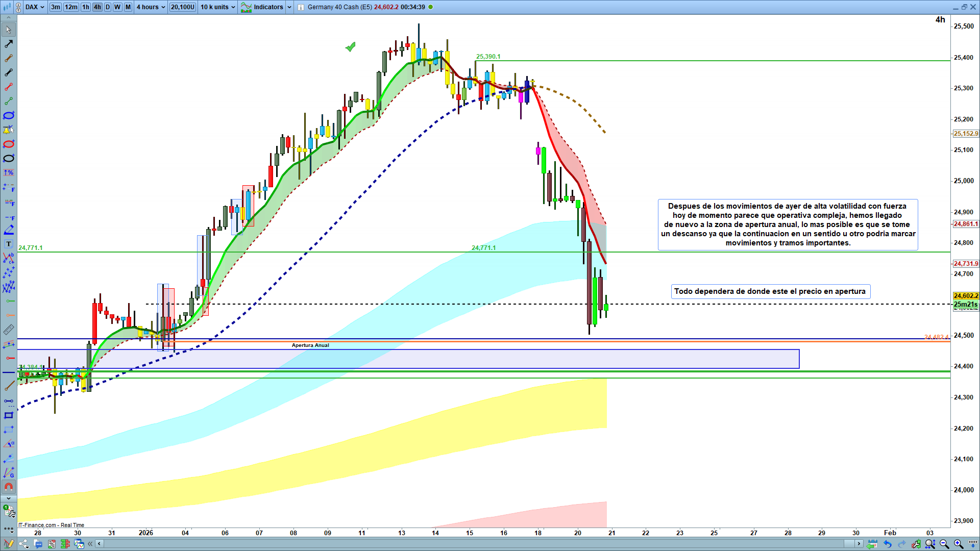This screenshot has height=551, width=980.
Task: Click the zoom in magnifier icon
Action: [959, 544]
